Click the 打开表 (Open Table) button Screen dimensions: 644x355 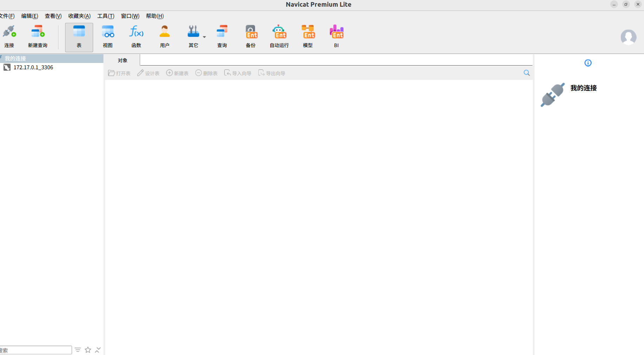119,73
